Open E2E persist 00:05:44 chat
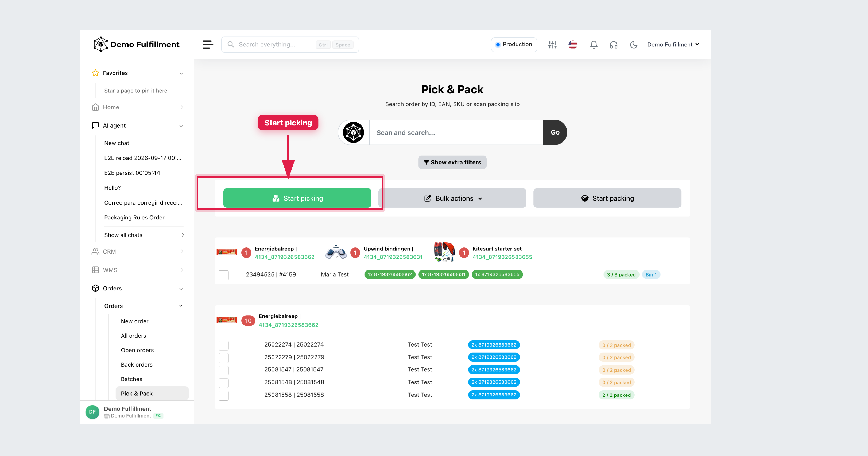Viewport: 868px width, 456px height. click(x=132, y=173)
